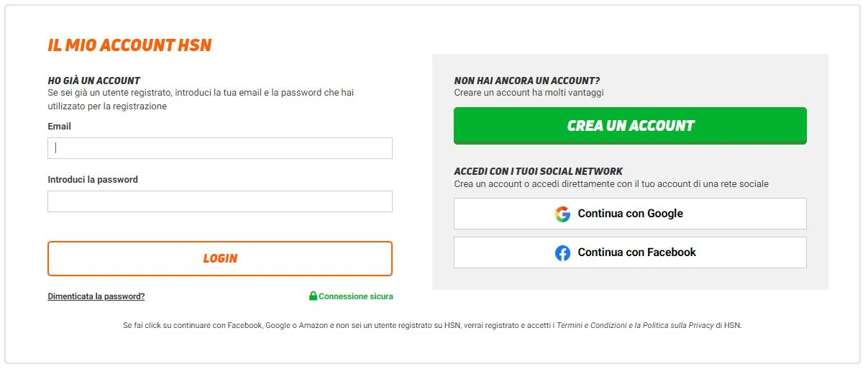Click the 'Connessione sicura' text
This screenshot has width=868, height=369.
click(356, 296)
